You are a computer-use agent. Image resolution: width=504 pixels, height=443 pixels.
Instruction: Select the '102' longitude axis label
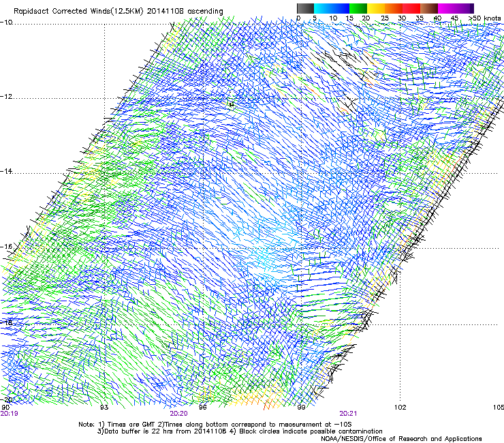(x=400, y=408)
